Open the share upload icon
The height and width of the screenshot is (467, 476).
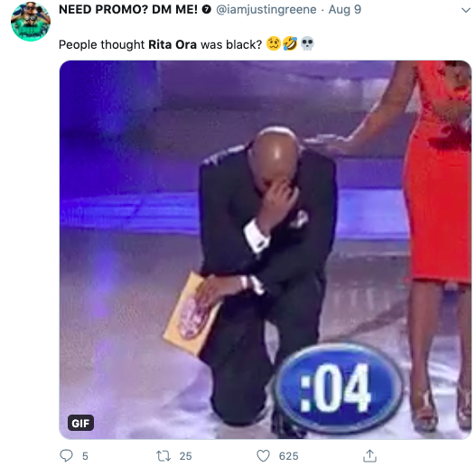click(x=369, y=455)
